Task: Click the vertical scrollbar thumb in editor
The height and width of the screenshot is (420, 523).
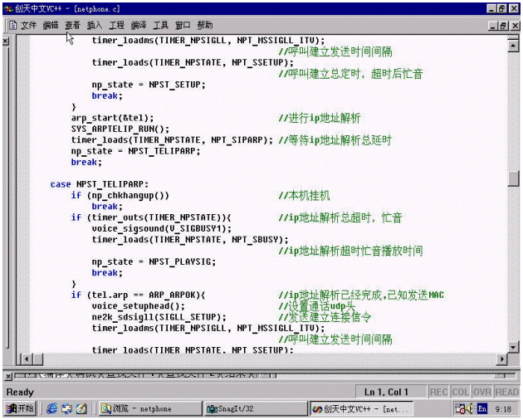Action: (514, 179)
